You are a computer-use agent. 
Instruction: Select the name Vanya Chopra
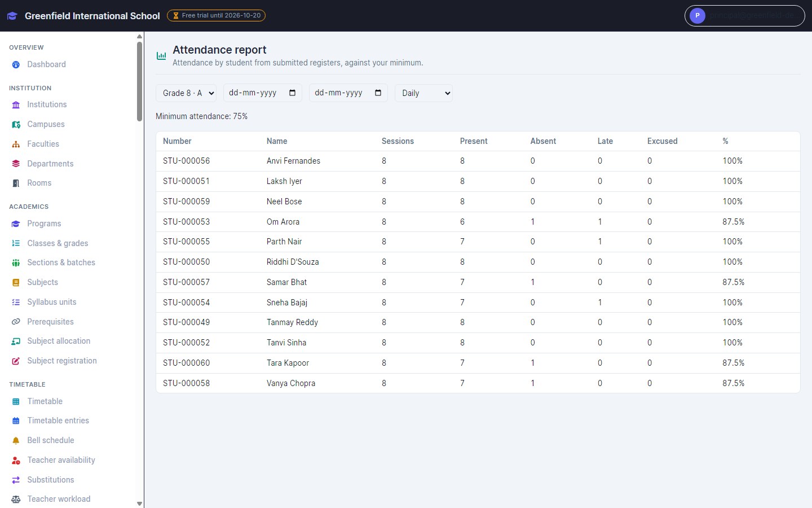[x=291, y=383]
